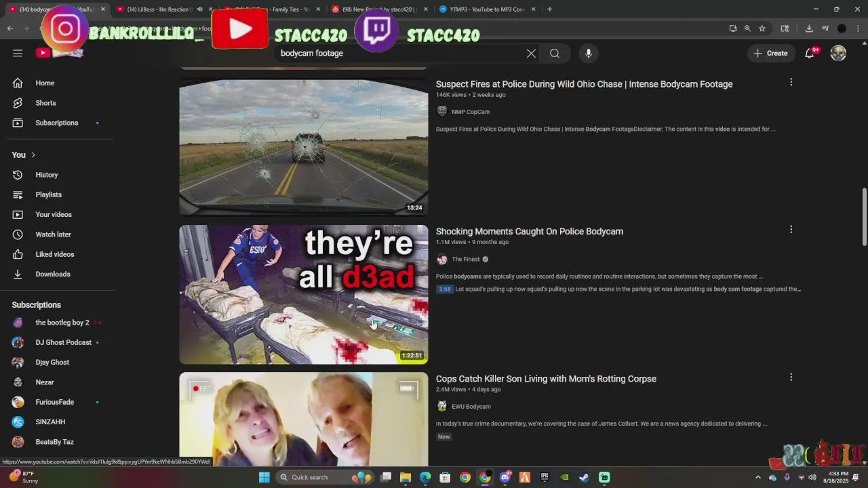The height and width of the screenshot is (488, 868).
Task: Jump to the 3:58 timestamp chip
Action: [444, 289]
